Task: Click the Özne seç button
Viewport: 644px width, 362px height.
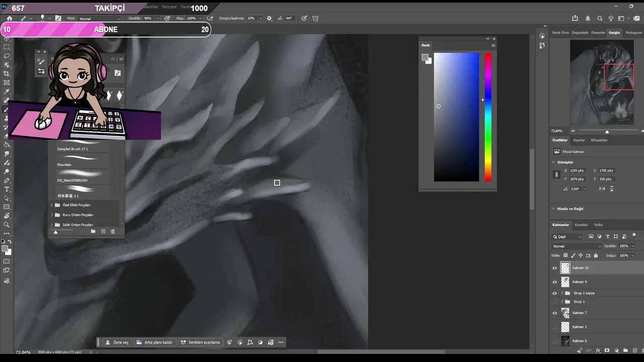Action: (x=117, y=342)
